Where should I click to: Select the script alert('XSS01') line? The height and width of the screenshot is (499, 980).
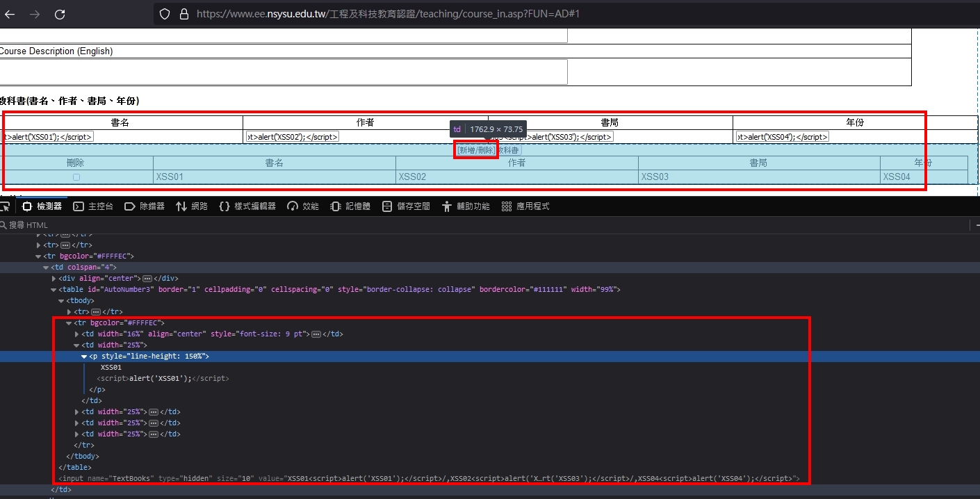click(x=163, y=378)
